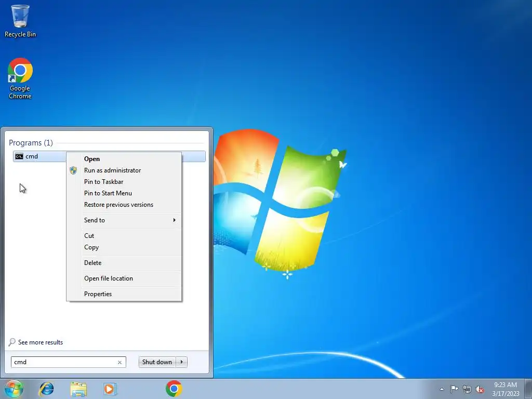Choose Pin to Start Menu
The height and width of the screenshot is (399, 532).
(124, 193)
